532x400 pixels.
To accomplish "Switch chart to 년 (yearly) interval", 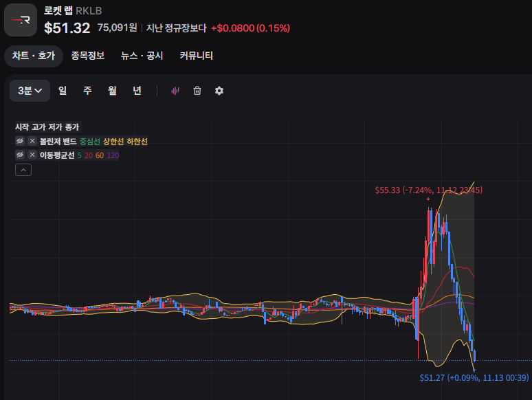I will click(x=137, y=91).
